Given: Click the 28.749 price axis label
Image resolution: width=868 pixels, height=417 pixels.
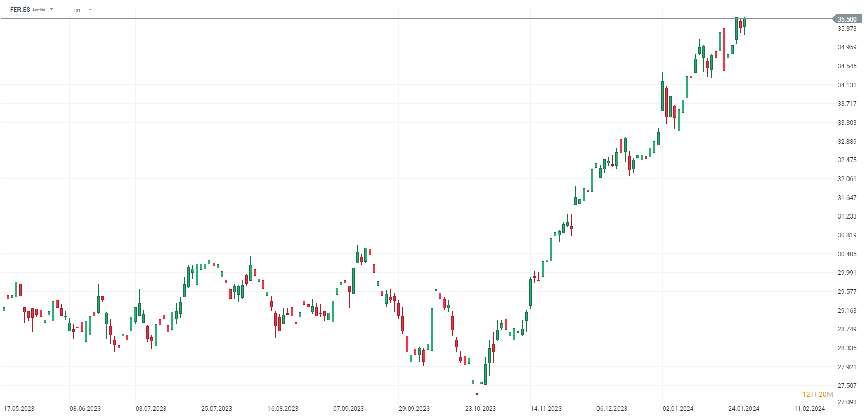Looking at the screenshot, I should point(847,329).
